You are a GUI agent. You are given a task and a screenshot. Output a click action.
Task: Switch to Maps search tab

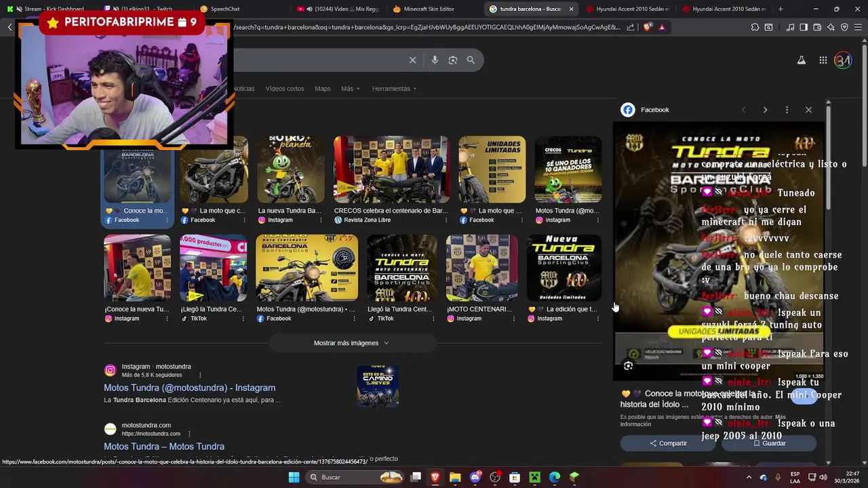coord(323,89)
